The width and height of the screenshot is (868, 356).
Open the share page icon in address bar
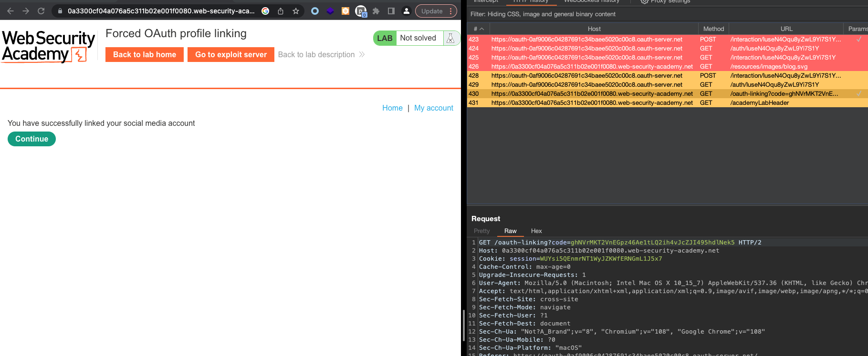click(281, 11)
